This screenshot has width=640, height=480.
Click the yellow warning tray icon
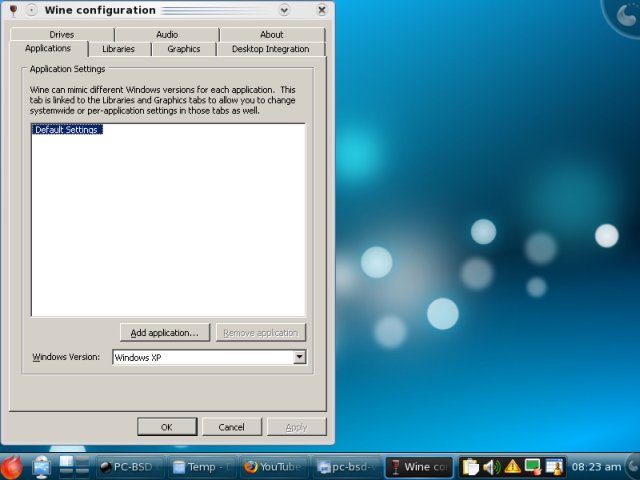click(512, 466)
